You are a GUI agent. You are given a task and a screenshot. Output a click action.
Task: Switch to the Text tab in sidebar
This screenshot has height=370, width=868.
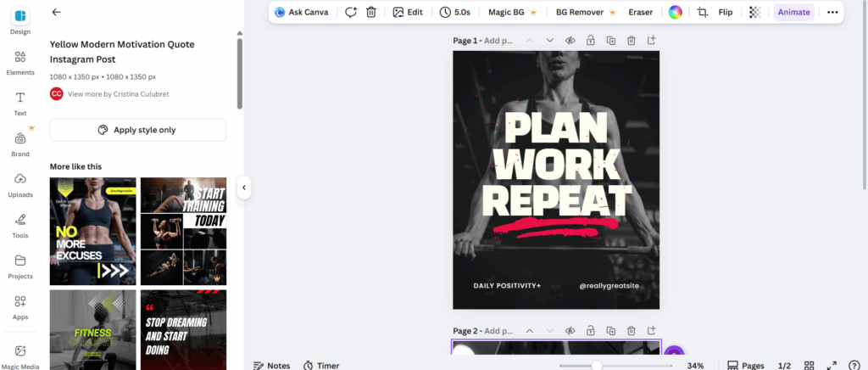click(x=20, y=103)
